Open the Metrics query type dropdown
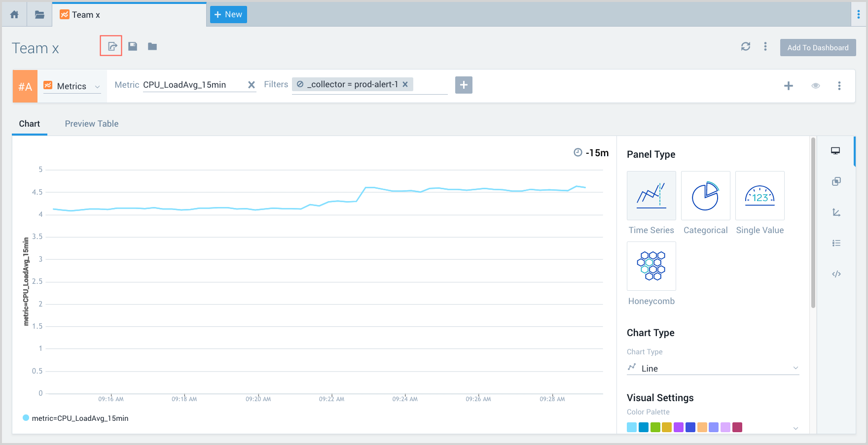This screenshot has height=445, width=868. 72,86
